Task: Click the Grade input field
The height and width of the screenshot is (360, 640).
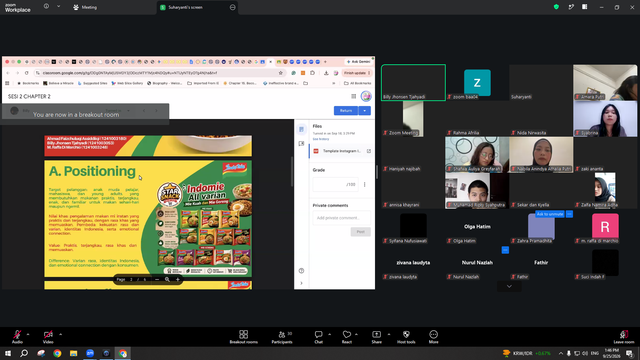Action: tap(335, 184)
